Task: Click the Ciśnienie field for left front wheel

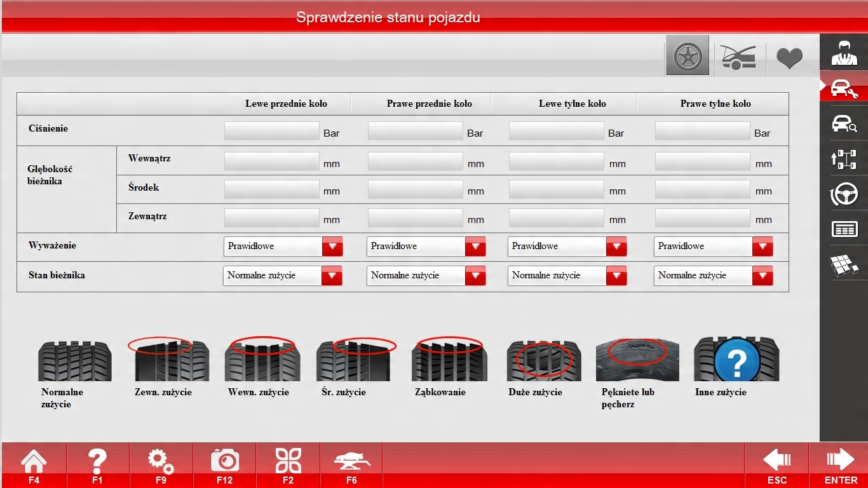Action: 271,132
